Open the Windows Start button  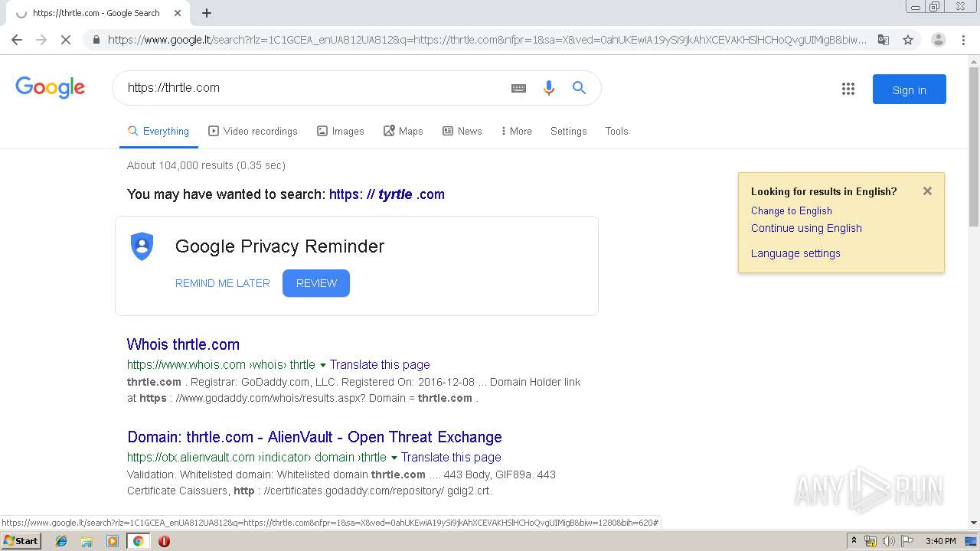[x=21, y=541]
